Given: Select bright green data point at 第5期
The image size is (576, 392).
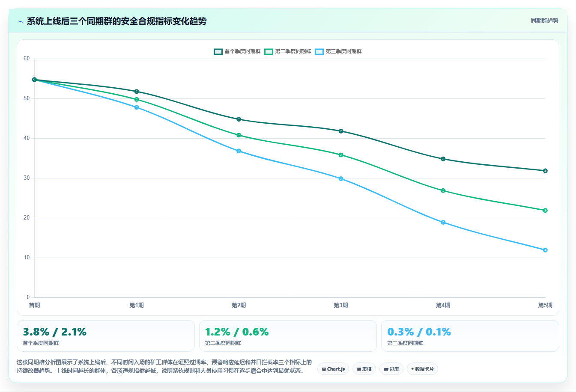Looking at the screenshot, I should click(545, 211).
